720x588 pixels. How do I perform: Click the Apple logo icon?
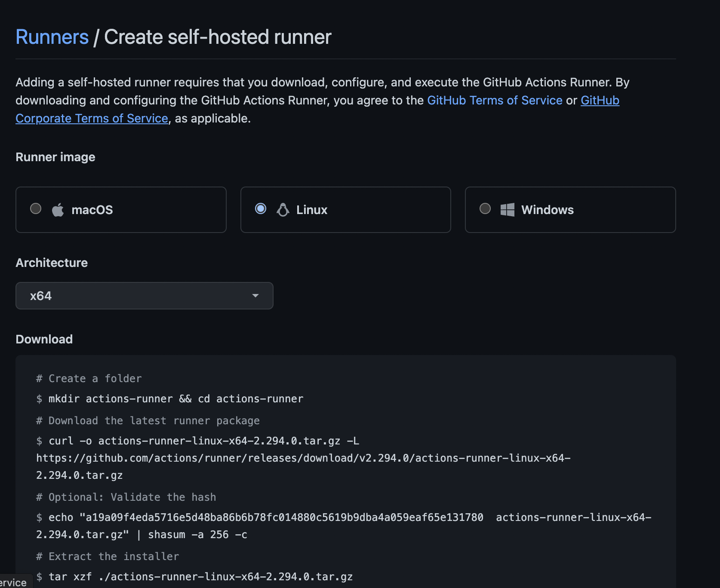pos(58,210)
